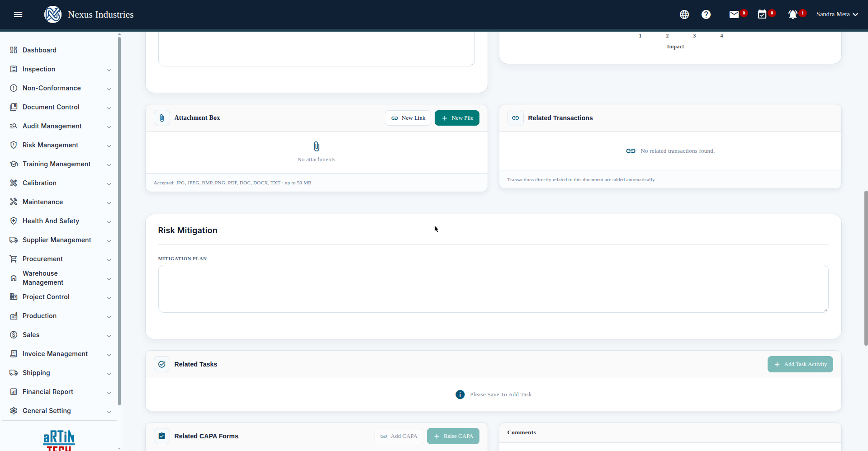Click the Add CAPA button
Viewport: 868px width, 451px height.
[398, 436]
